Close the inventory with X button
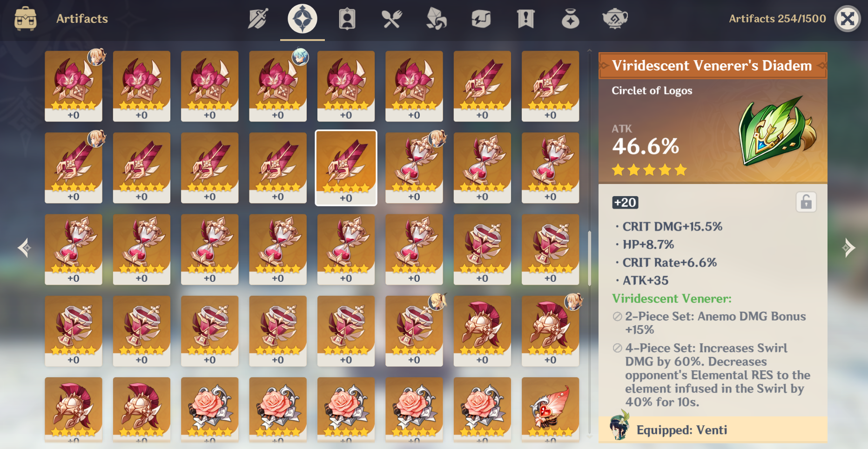The height and width of the screenshot is (449, 868). (848, 19)
